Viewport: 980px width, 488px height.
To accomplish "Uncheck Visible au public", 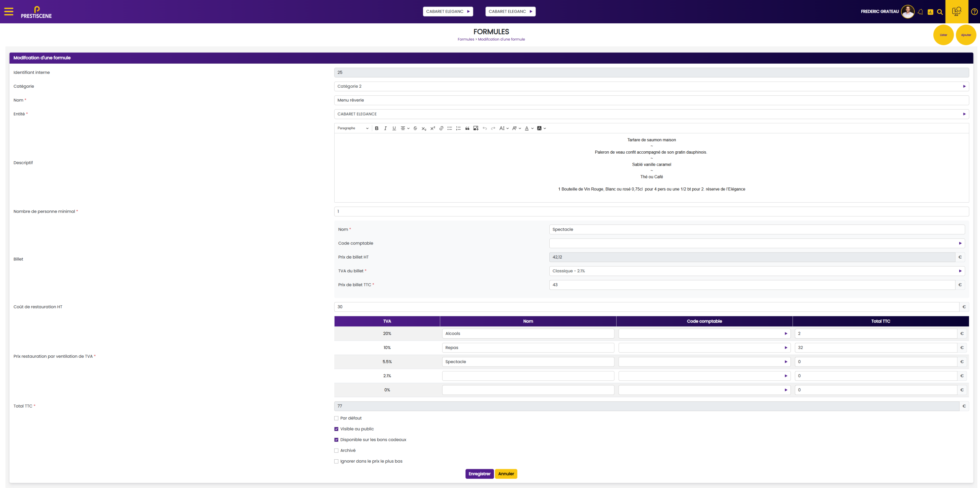I will (336, 429).
